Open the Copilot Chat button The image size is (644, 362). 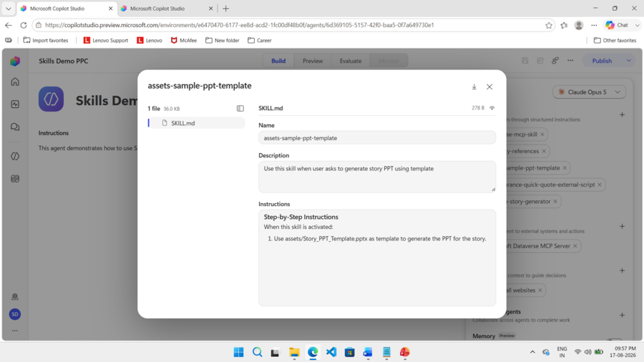pos(618,25)
